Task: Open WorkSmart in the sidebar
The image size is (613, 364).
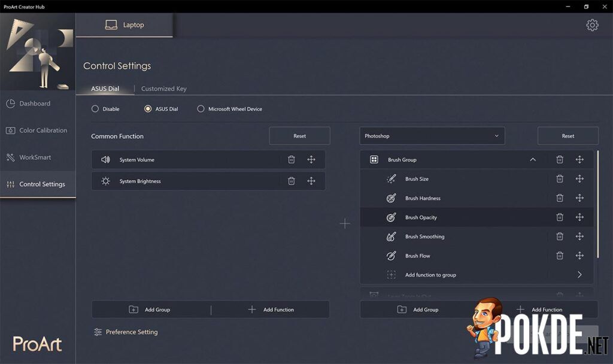Action: (38, 157)
